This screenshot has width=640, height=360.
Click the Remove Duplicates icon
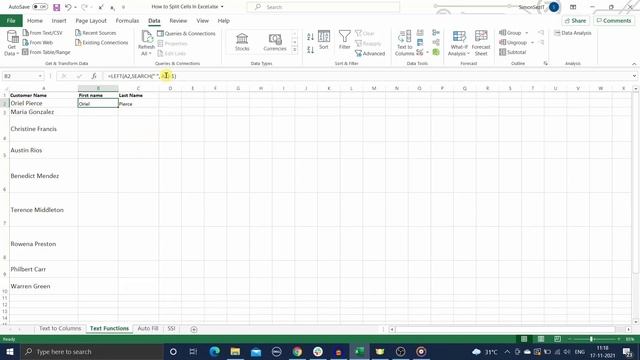420,42
